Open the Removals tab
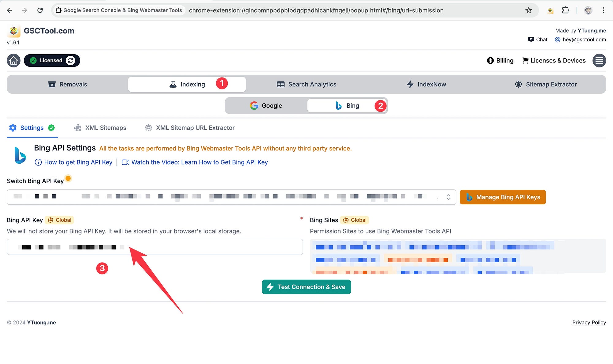Image resolution: width=613 pixels, height=364 pixels. (67, 84)
